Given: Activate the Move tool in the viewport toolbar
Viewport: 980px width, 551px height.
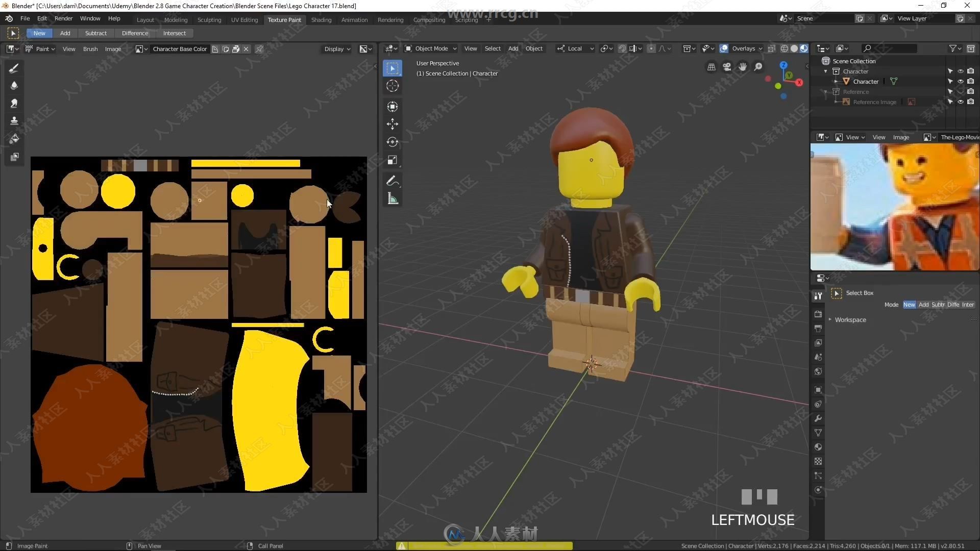Looking at the screenshot, I should tap(392, 124).
